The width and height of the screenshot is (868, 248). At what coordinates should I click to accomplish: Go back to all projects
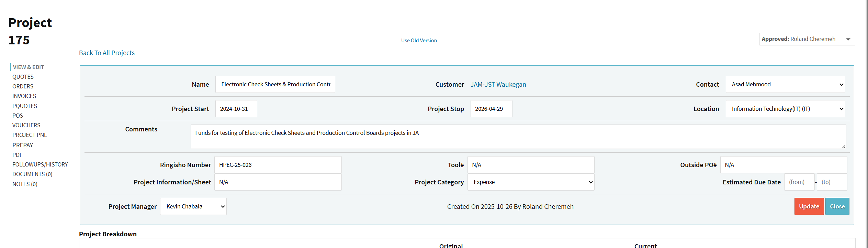[107, 53]
